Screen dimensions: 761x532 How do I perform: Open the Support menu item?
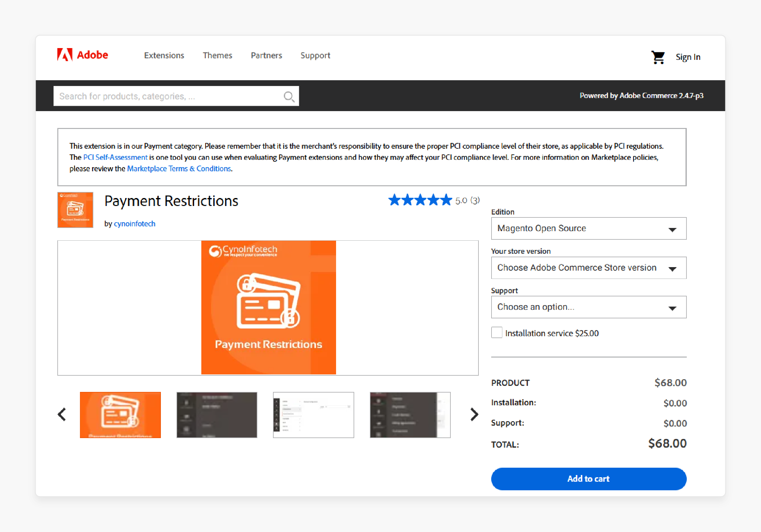[x=315, y=56]
